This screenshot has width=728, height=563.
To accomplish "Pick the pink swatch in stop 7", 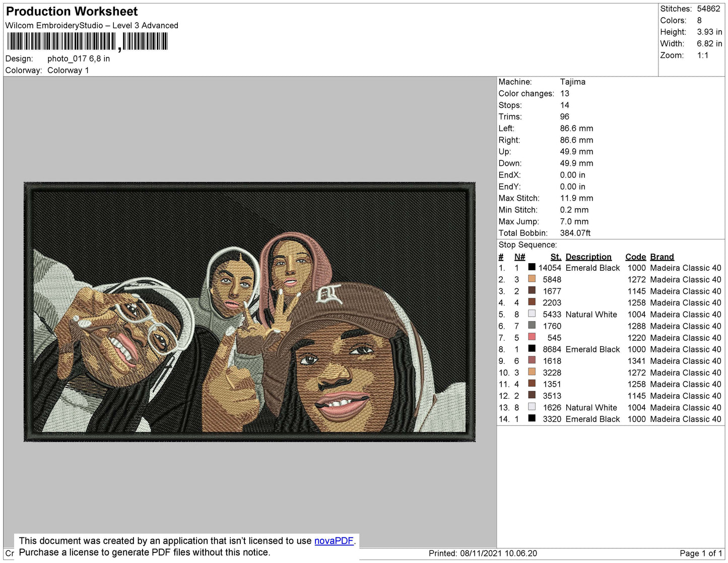I will [532, 337].
